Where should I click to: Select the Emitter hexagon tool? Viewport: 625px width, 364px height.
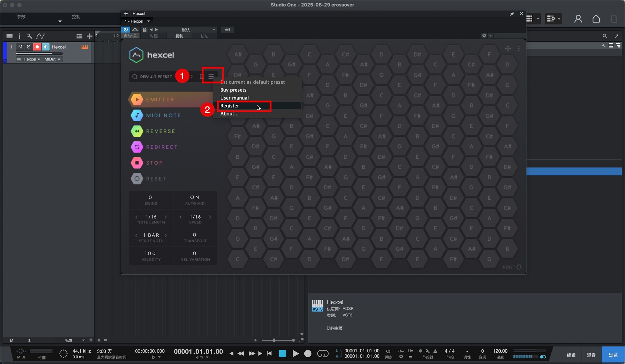137,100
